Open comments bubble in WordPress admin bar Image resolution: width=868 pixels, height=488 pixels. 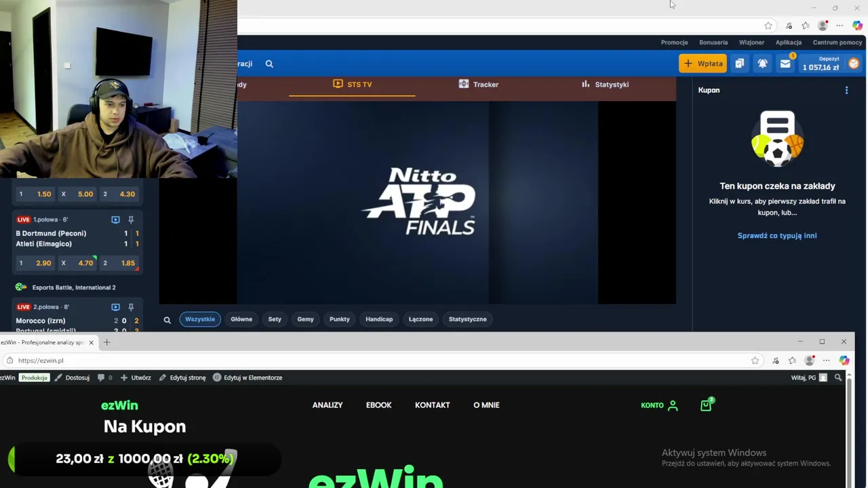(104, 378)
